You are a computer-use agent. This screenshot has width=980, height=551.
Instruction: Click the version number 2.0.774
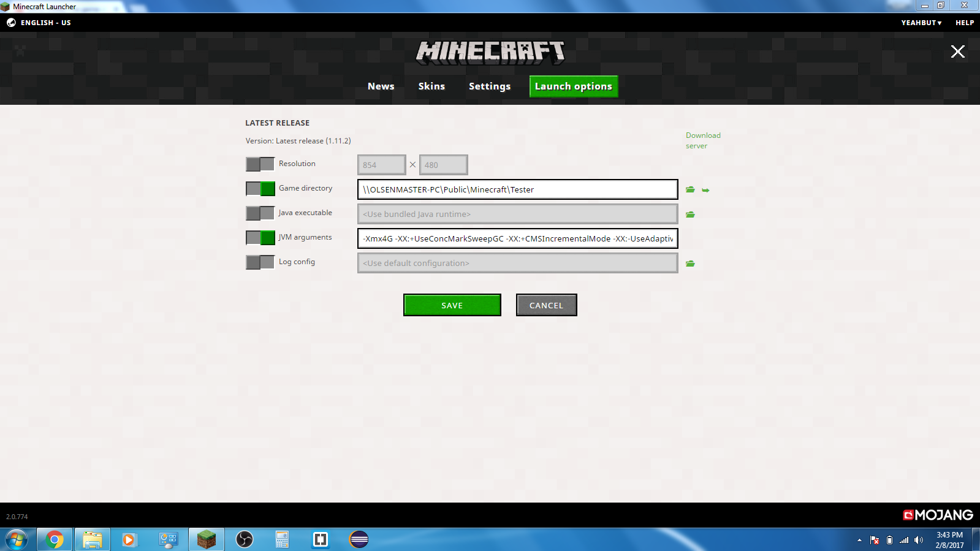17,517
